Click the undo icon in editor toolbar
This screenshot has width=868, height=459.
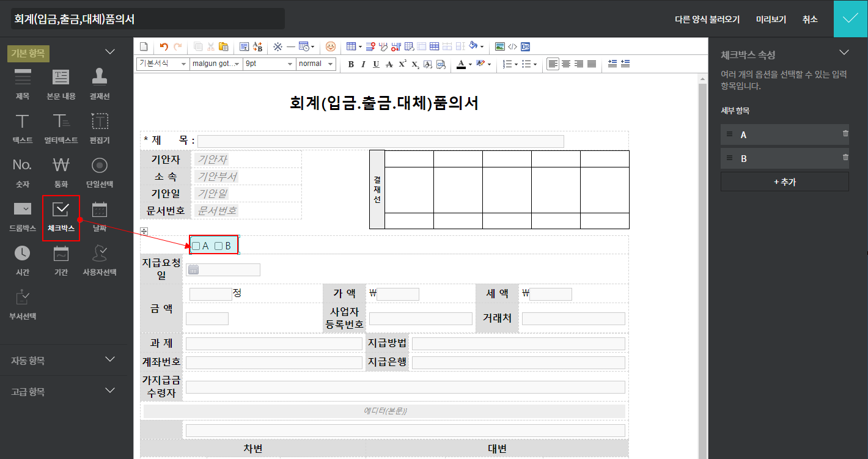163,46
